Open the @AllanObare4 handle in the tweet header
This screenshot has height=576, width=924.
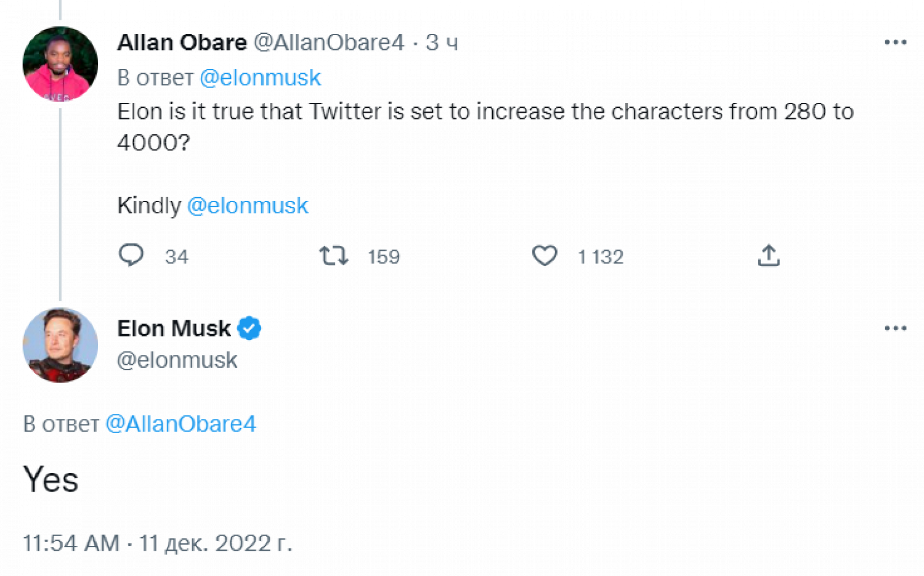point(329,43)
